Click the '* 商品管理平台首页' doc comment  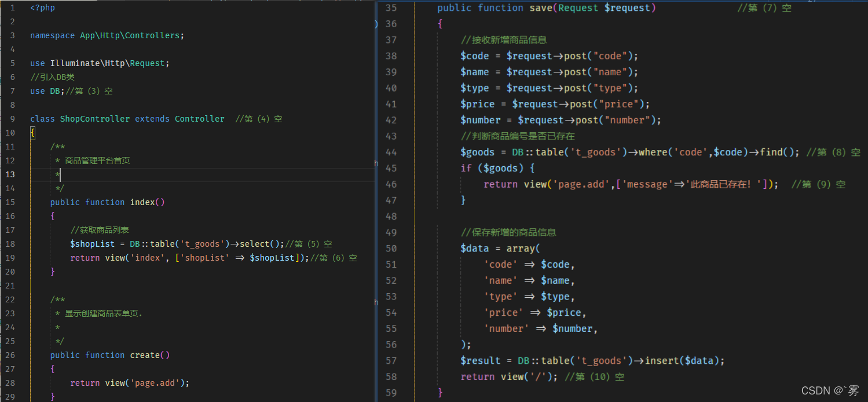tap(93, 160)
